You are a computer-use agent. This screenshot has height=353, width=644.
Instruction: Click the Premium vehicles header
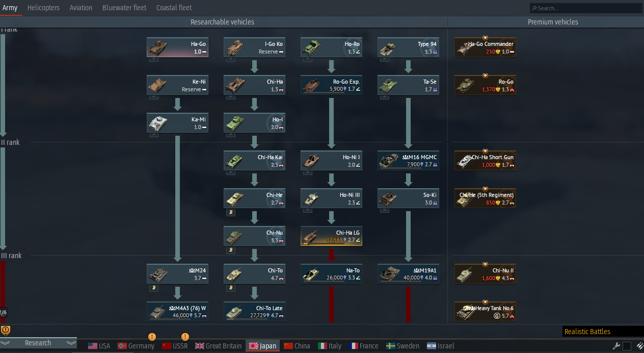(553, 22)
